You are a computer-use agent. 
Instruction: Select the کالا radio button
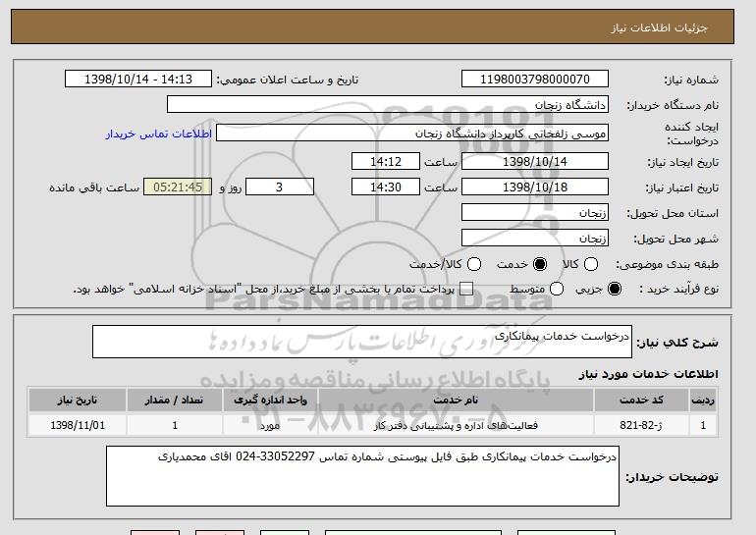point(591,264)
